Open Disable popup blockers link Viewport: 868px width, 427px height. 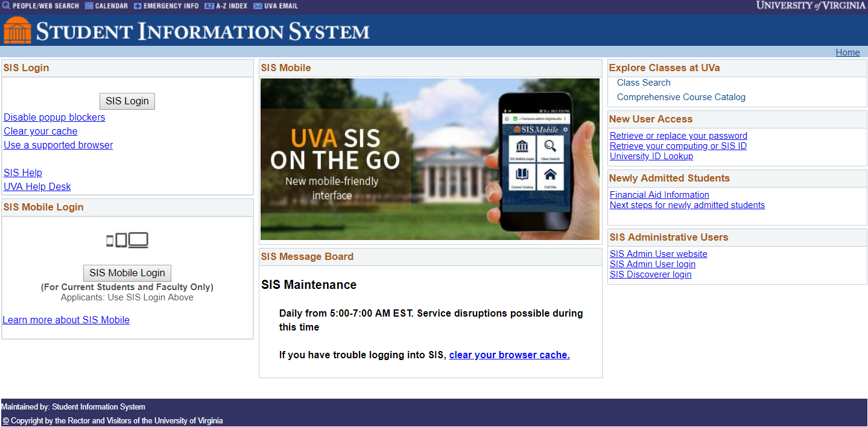(x=54, y=117)
